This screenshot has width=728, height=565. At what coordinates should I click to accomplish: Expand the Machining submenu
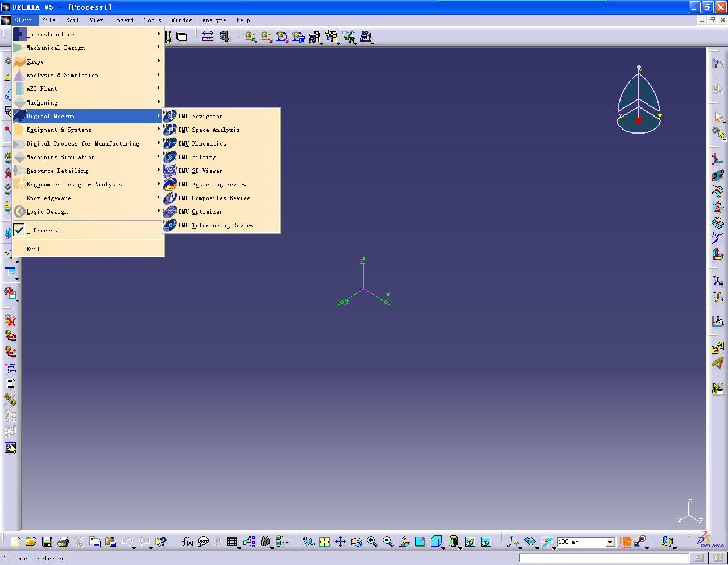tap(88, 102)
